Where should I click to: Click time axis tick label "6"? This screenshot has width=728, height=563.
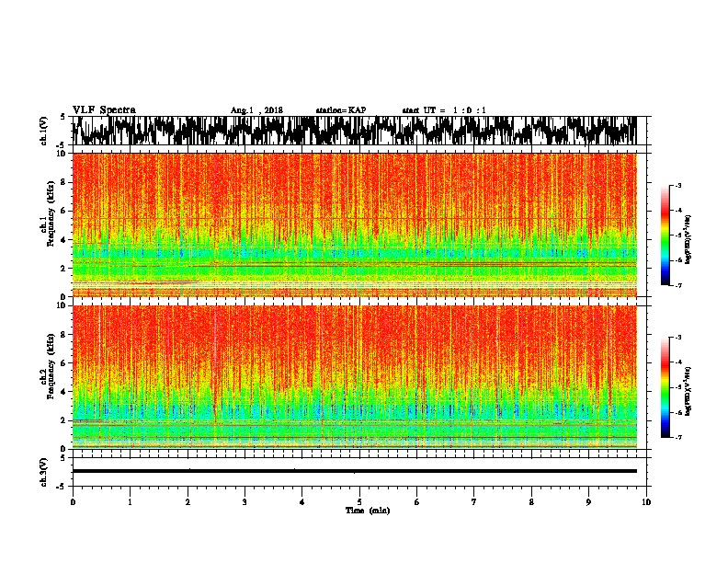coord(417,502)
